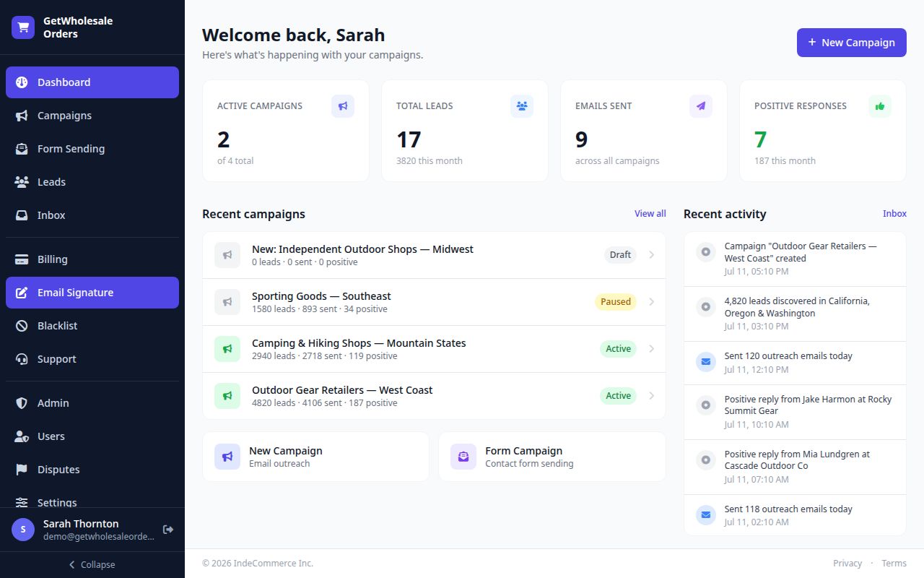This screenshot has width=924, height=578.
Task: Click the Users icon in the sidebar
Action: [x=22, y=436]
